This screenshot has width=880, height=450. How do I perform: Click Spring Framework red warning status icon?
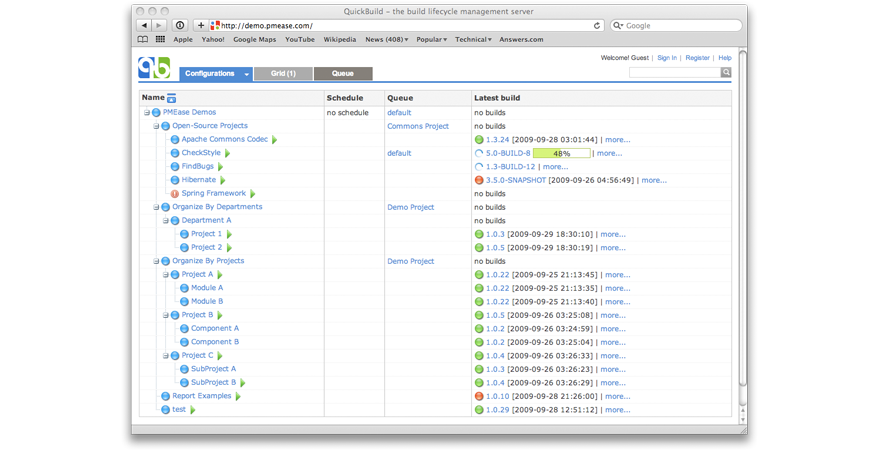coord(175,194)
